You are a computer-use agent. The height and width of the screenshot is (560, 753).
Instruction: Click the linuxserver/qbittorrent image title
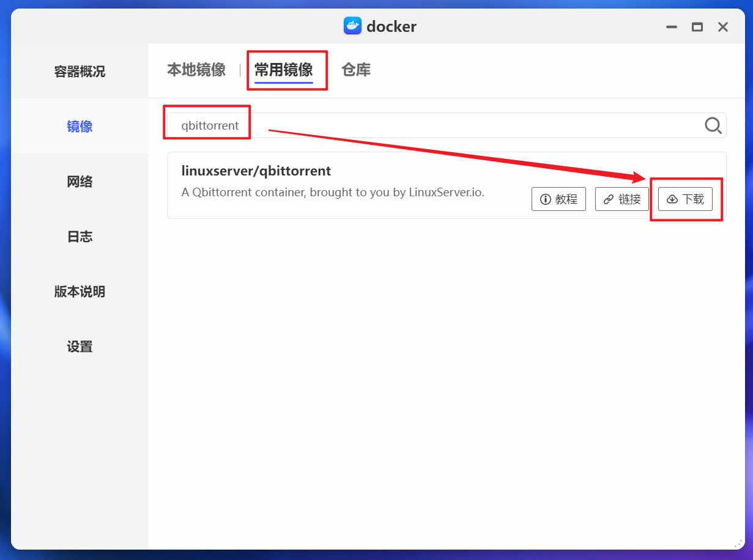tap(256, 171)
